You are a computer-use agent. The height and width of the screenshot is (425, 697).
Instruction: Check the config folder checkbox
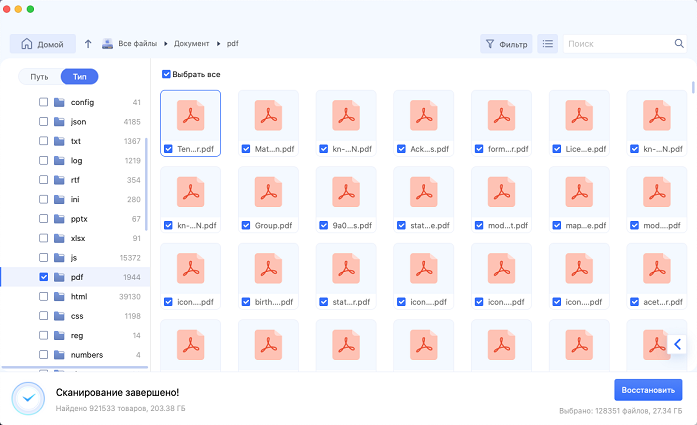[44, 102]
